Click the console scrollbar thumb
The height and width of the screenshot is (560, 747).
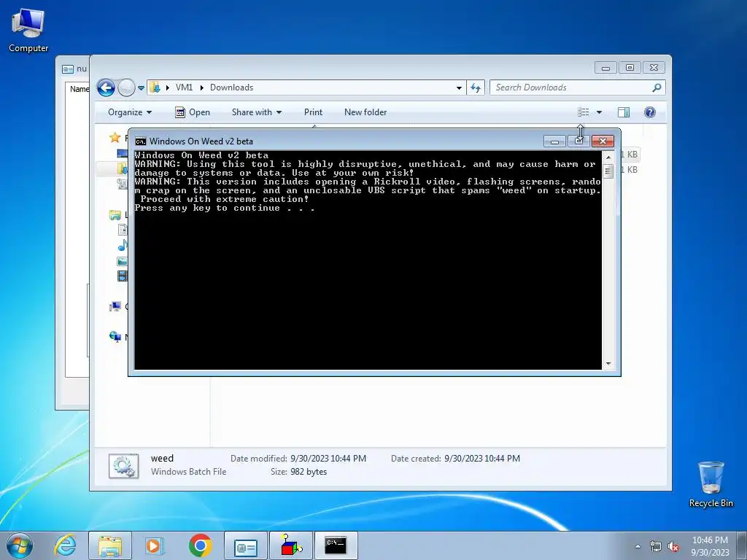click(608, 171)
